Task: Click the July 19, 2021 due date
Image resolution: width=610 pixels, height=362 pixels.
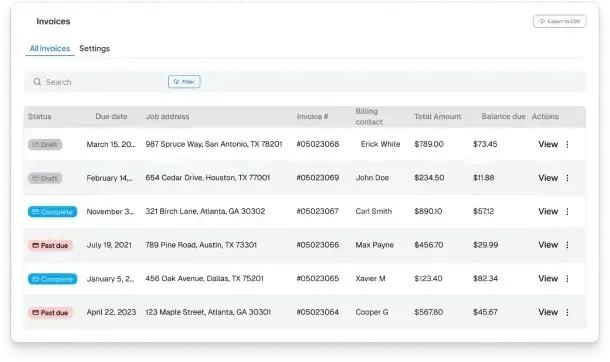Action: [109, 245]
